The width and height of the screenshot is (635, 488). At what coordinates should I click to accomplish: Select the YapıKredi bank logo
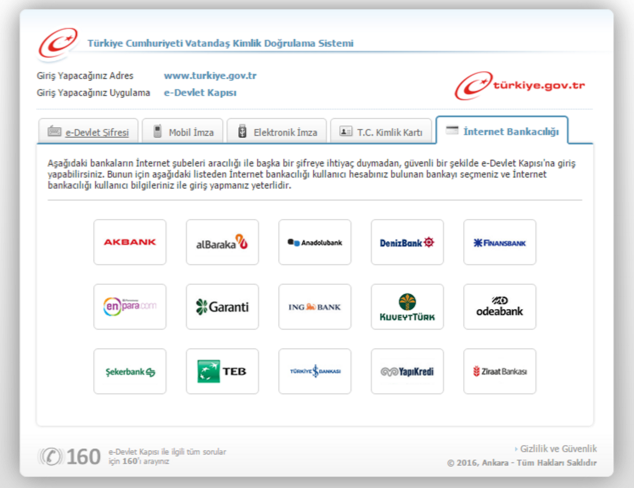[407, 371]
